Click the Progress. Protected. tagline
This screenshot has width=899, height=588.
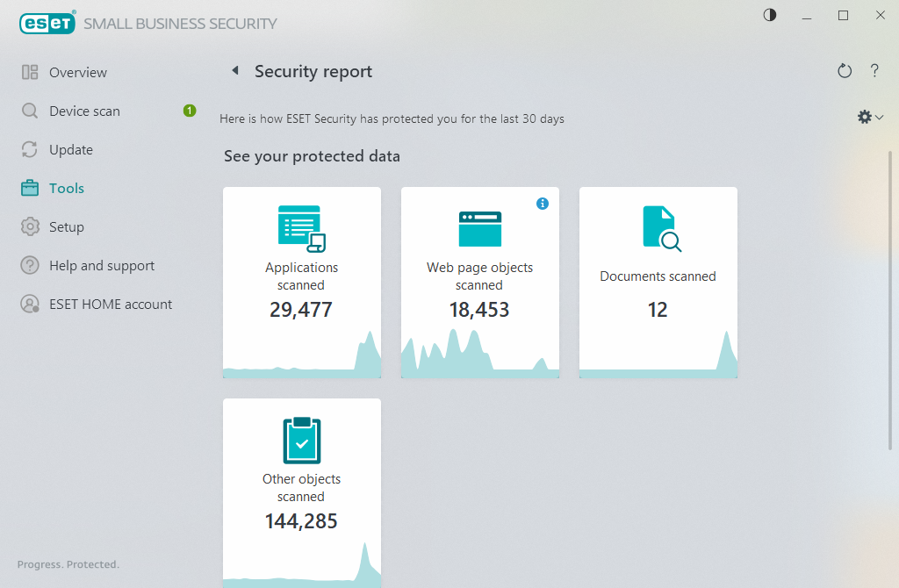pyautogui.click(x=68, y=564)
